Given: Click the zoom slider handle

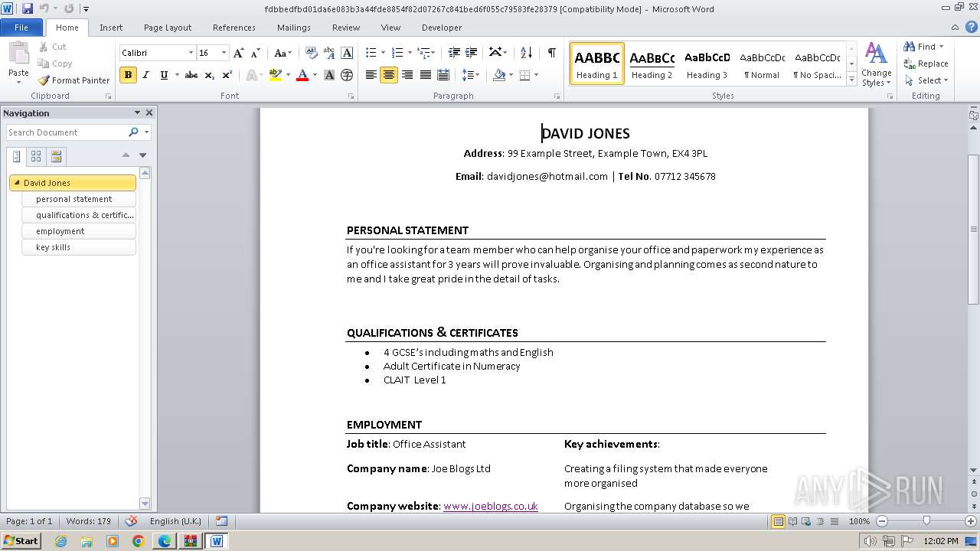Looking at the screenshot, I should coord(926,521).
